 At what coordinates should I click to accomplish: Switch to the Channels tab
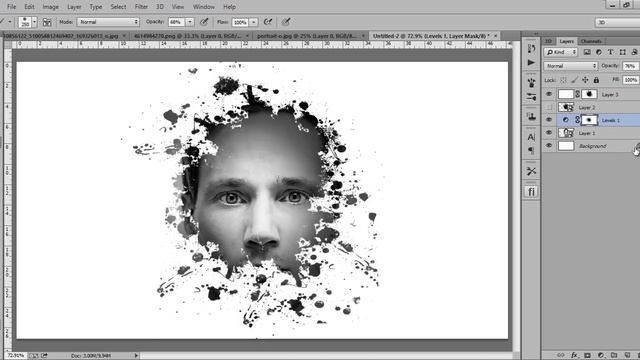591,41
